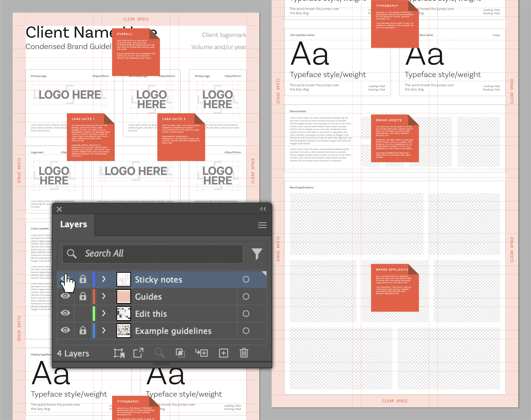
Task: Expand the Guides layer contents
Action: [x=104, y=296]
